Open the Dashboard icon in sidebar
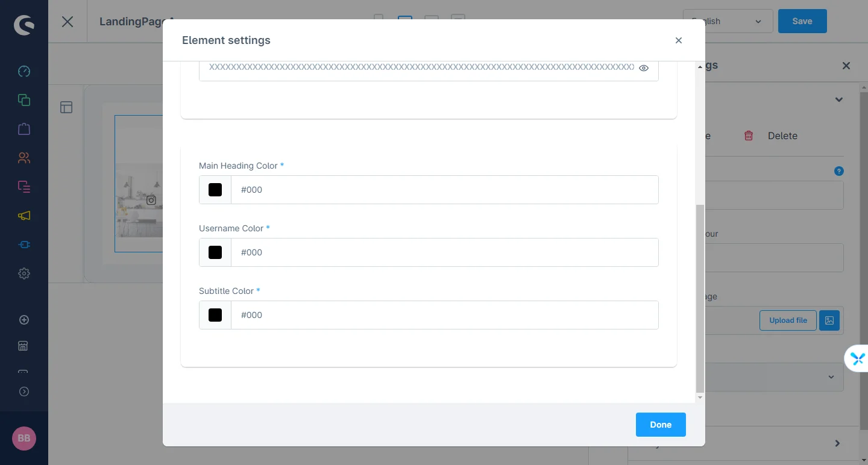868x465 pixels. click(24, 71)
